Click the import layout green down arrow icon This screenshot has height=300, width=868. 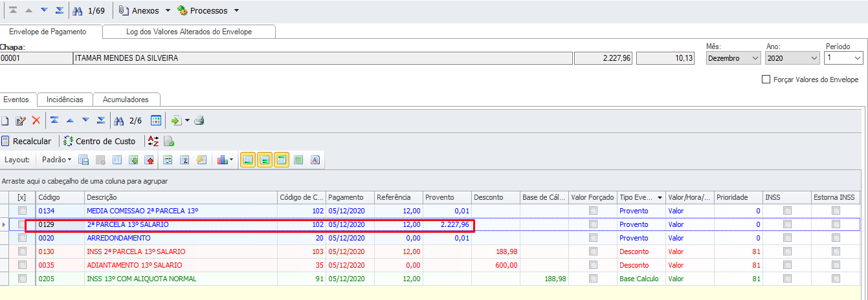coord(134,160)
